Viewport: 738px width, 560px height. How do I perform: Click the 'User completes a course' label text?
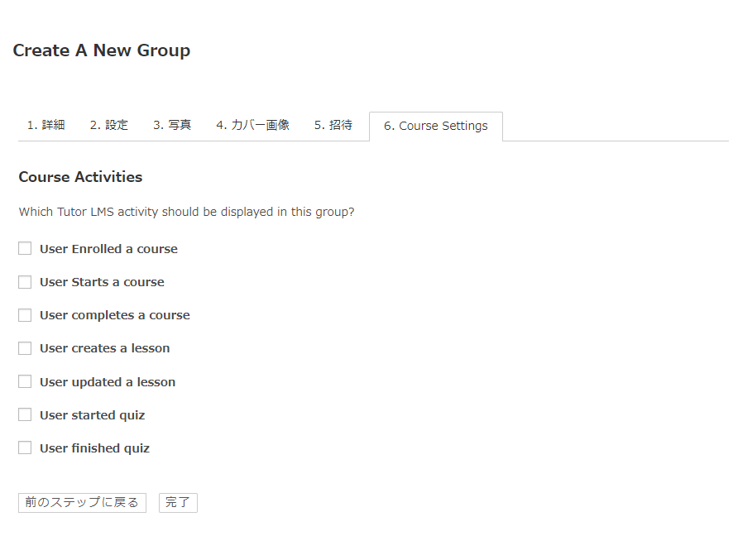click(x=114, y=315)
